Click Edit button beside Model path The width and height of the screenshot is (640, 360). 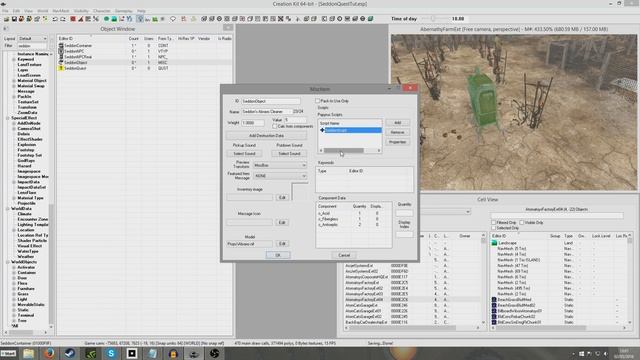282,244
